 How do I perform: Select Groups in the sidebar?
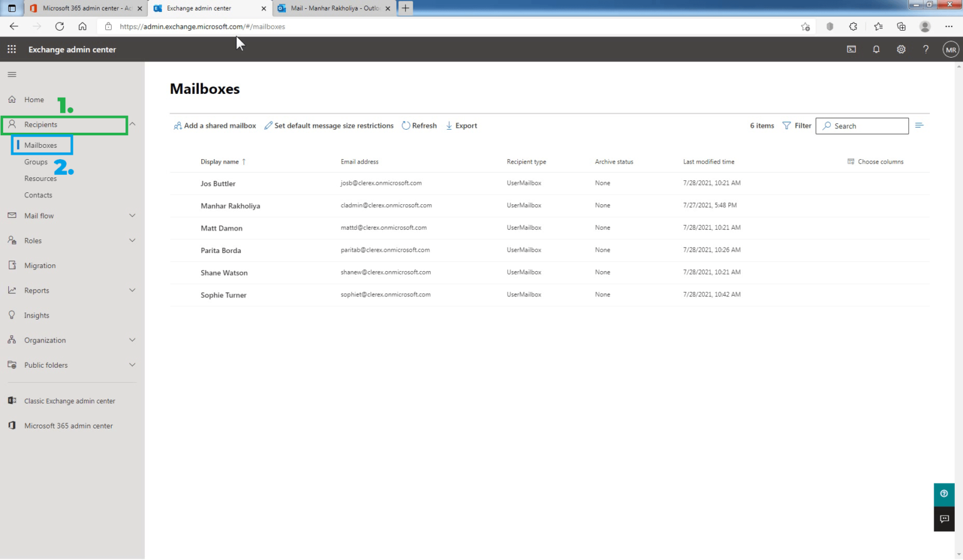click(x=36, y=162)
